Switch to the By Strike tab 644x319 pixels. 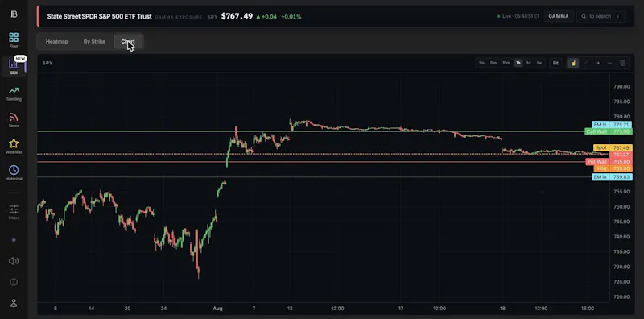94,42
